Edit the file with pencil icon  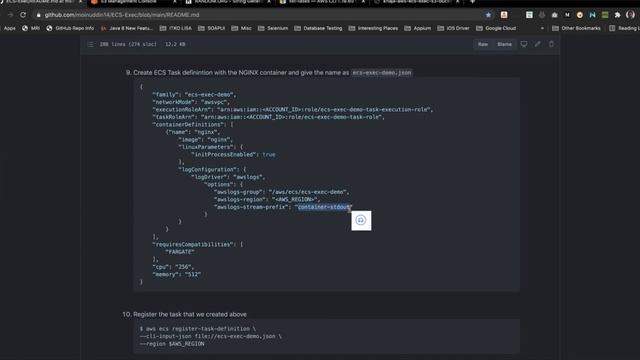pos(538,44)
